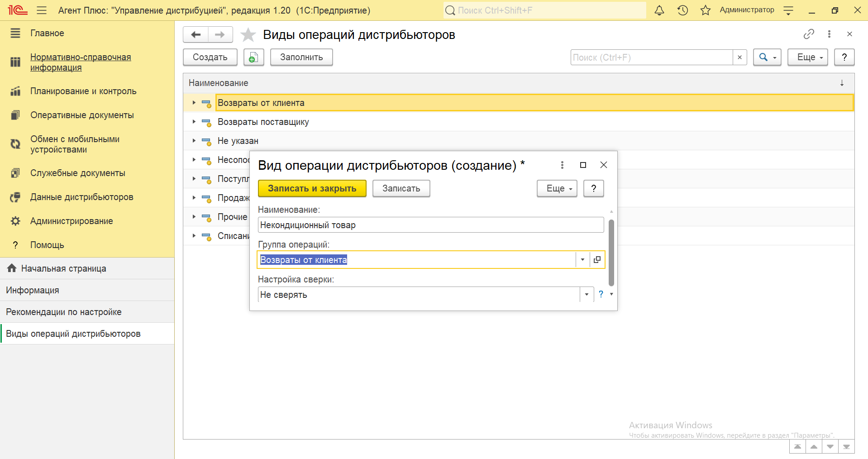This screenshot has height=459, width=868.
Task: Expand the Не указан group
Action: click(x=194, y=141)
